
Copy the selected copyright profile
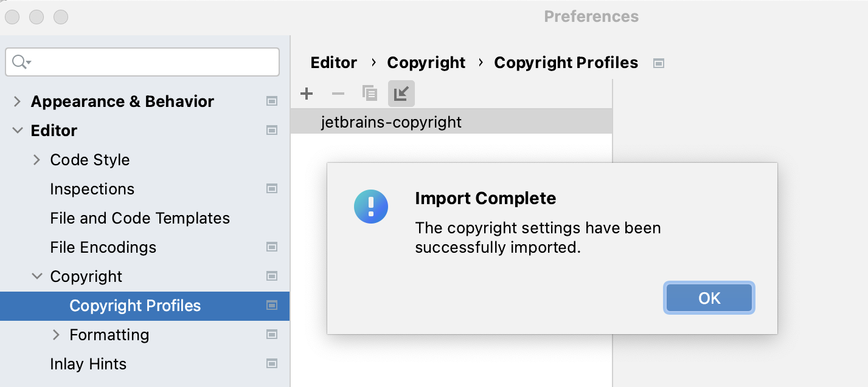(x=370, y=94)
